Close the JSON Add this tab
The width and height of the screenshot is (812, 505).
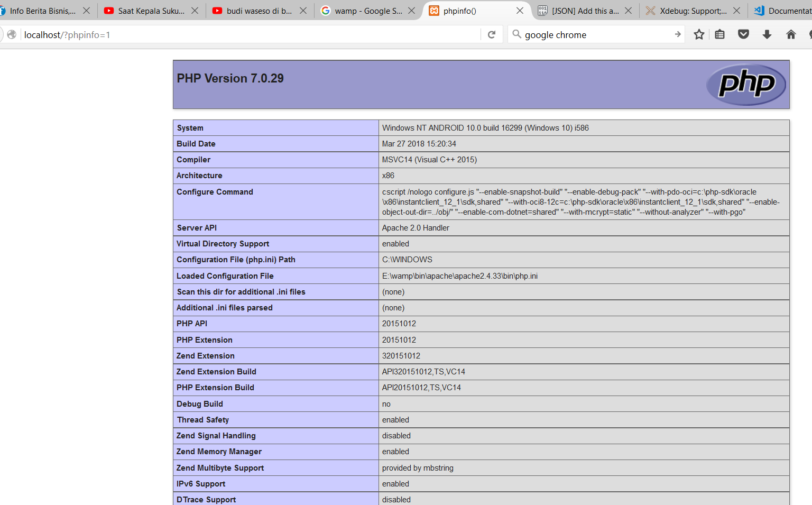(x=628, y=11)
